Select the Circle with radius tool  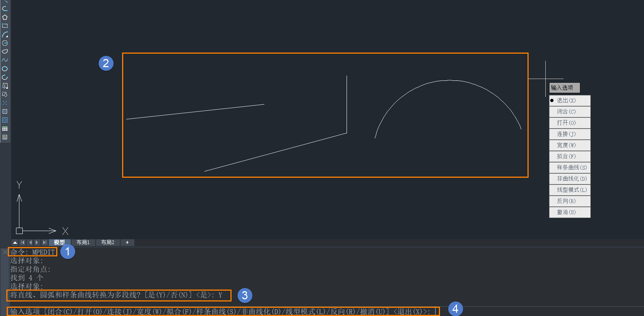pyautogui.click(x=5, y=43)
